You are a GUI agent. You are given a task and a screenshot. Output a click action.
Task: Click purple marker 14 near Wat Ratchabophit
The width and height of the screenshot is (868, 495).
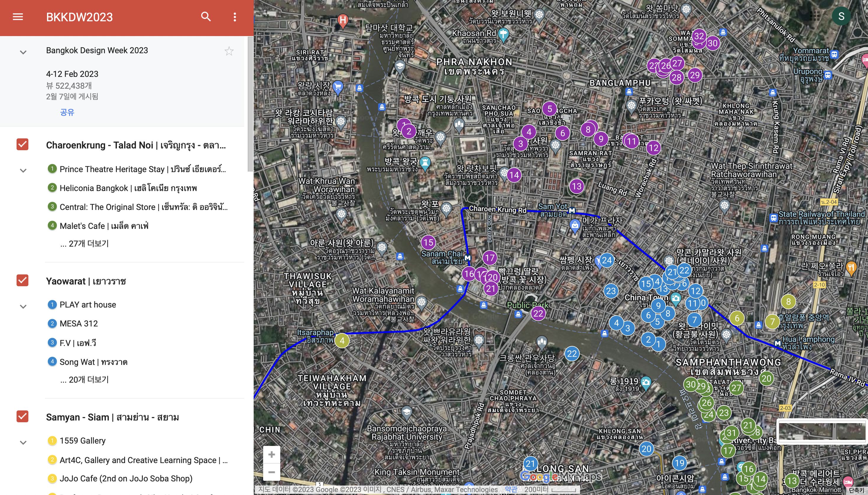(x=514, y=175)
